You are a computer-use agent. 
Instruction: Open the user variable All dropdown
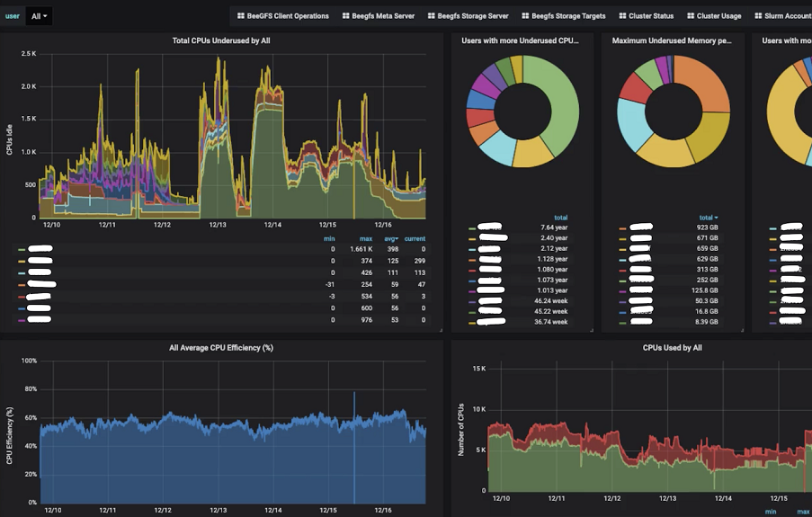pyautogui.click(x=39, y=16)
